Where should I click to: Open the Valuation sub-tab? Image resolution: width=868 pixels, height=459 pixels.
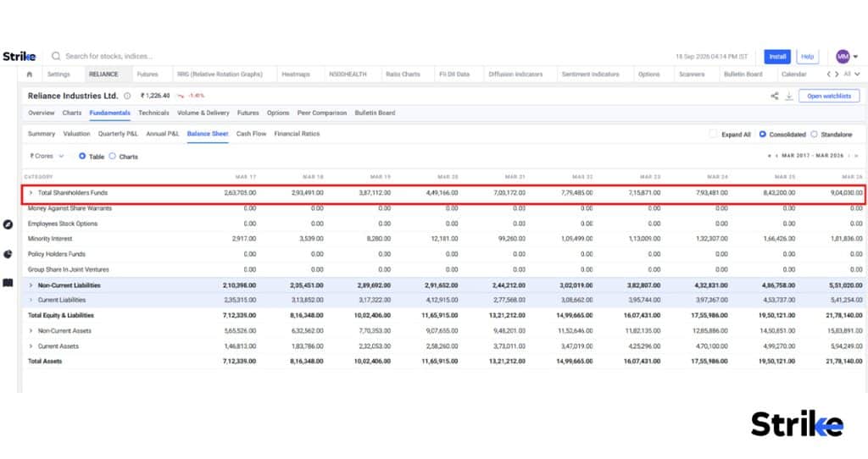[76, 134]
